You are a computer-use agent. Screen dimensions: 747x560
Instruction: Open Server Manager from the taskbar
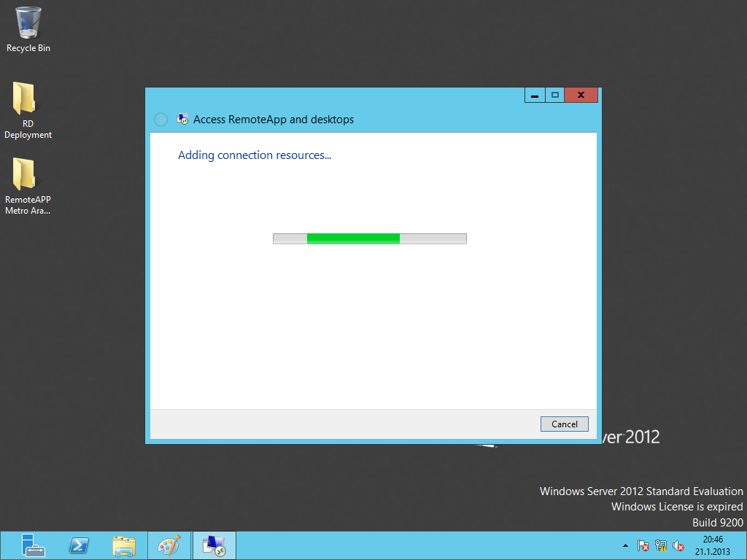[33, 545]
